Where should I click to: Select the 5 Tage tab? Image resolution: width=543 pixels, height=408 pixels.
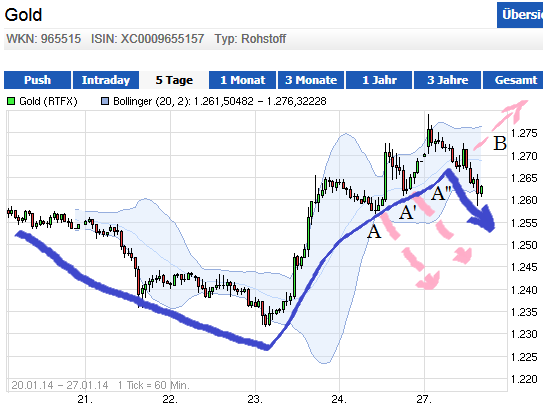tap(174, 80)
